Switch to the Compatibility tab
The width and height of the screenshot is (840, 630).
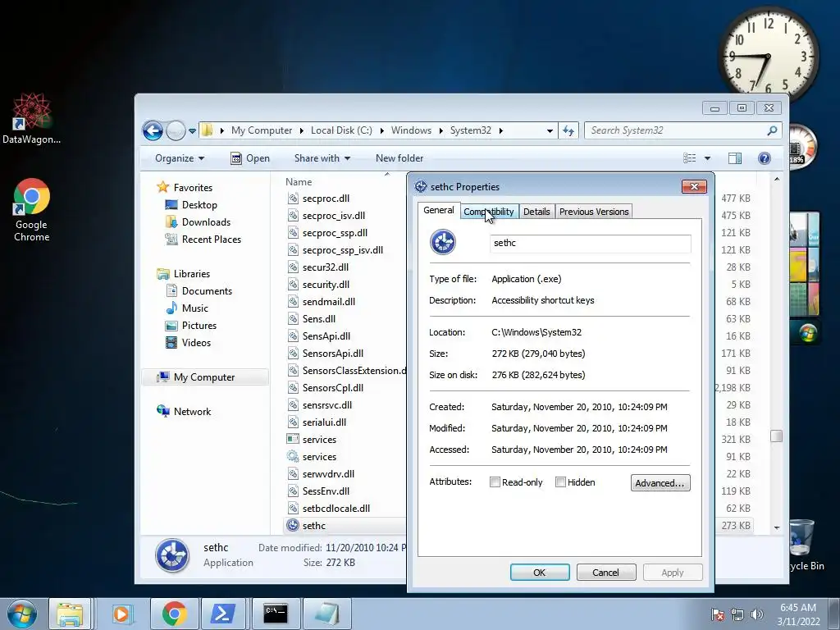point(489,212)
